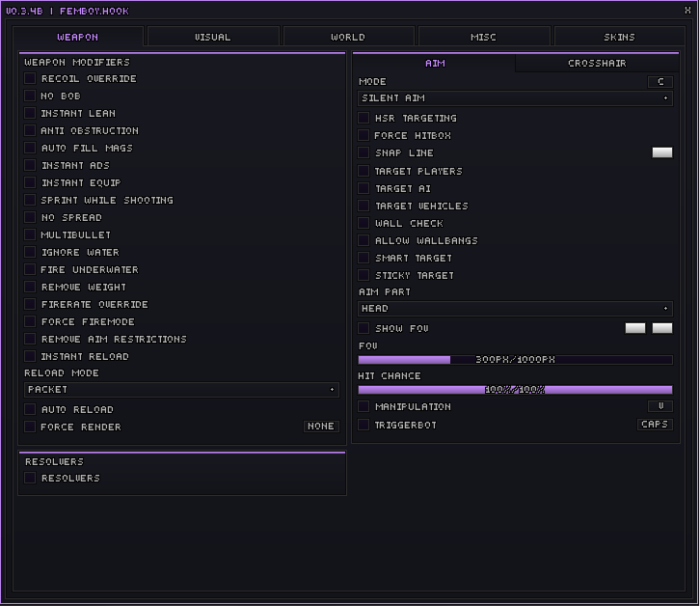Open the Mode dropdown showing Silent Aim
This screenshot has width=700, height=606.
pyautogui.click(x=515, y=98)
